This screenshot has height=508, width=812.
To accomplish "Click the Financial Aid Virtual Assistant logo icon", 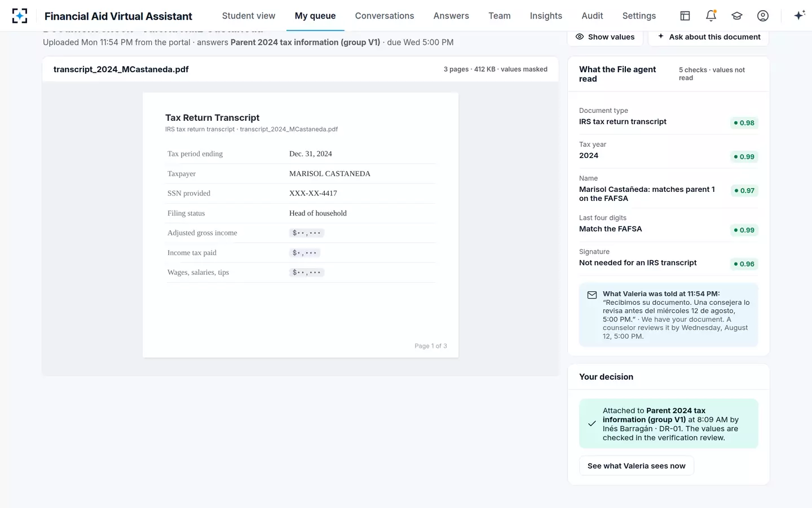I will click(x=20, y=16).
